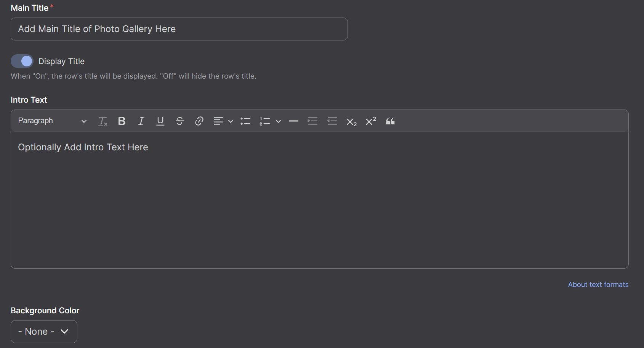Apply Bold formatting
The height and width of the screenshot is (348, 644).
pyautogui.click(x=122, y=121)
